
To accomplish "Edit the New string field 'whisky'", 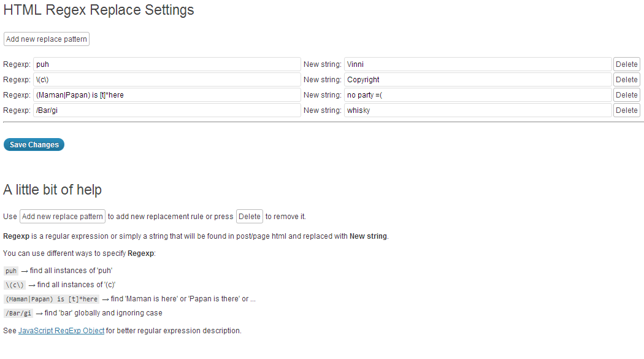I will click(478, 110).
